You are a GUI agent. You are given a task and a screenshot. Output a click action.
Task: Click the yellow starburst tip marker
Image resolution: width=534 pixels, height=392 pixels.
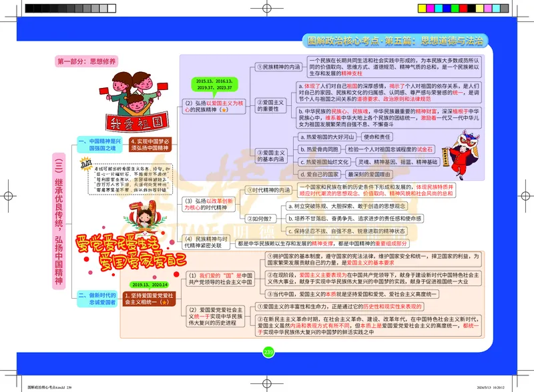(85, 163)
